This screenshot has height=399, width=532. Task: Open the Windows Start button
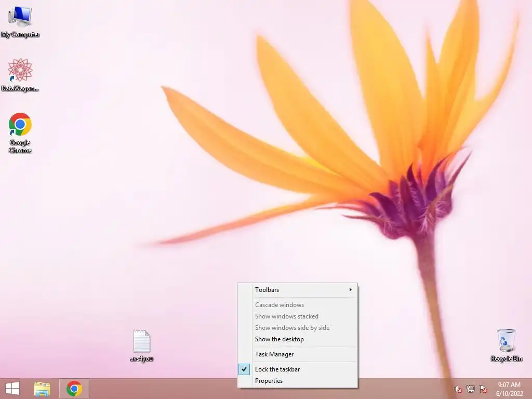coord(12,389)
